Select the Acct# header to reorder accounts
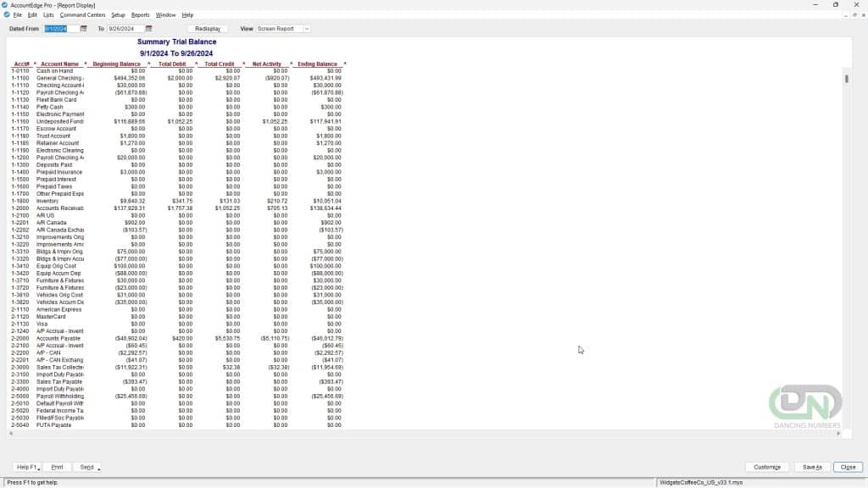 (x=20, y=64)
